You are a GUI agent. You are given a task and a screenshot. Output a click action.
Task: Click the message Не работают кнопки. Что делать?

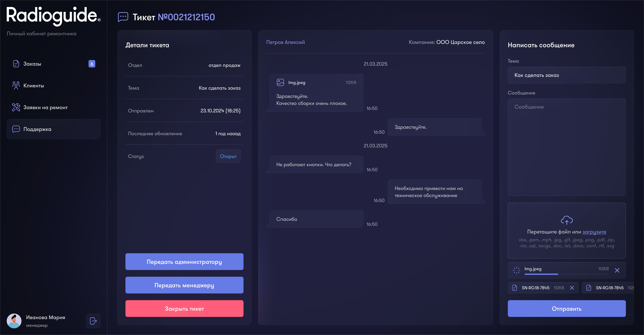(315, 164)
